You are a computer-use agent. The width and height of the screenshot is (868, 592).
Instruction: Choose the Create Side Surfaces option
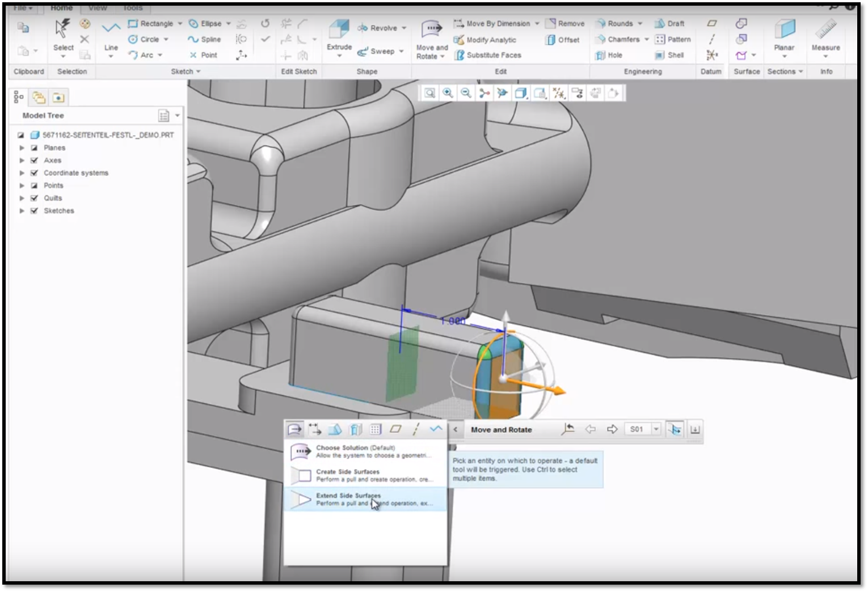pyautogui.click(x=365, y=475)
